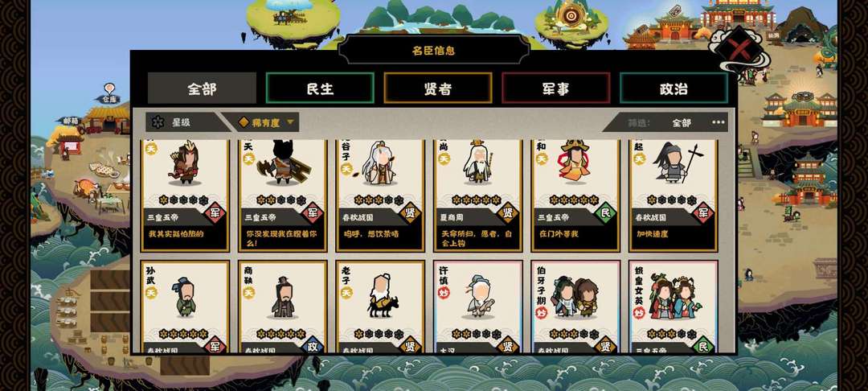
Task: Click the green 民 badge on 三皇五帝 card
Action: coord(604,212)
